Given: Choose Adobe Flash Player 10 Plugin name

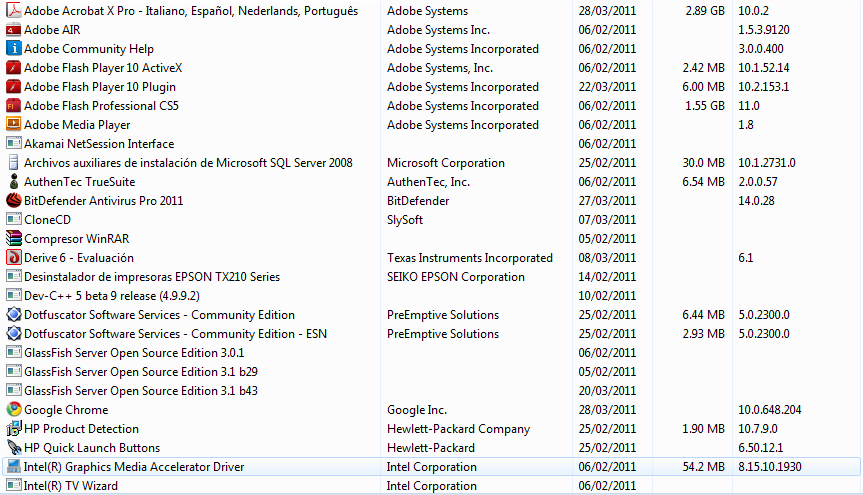Looking at the screenshot, I should pos(100,87).
